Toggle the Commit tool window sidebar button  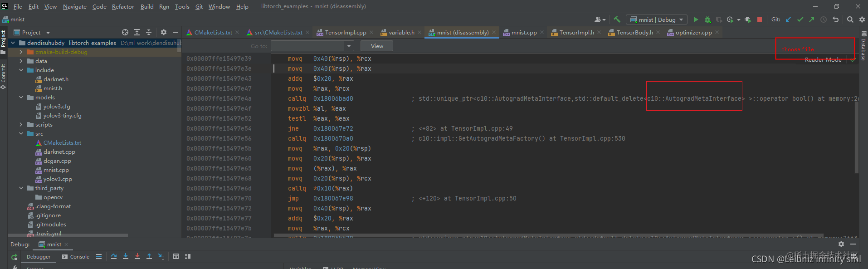(3, 76)
